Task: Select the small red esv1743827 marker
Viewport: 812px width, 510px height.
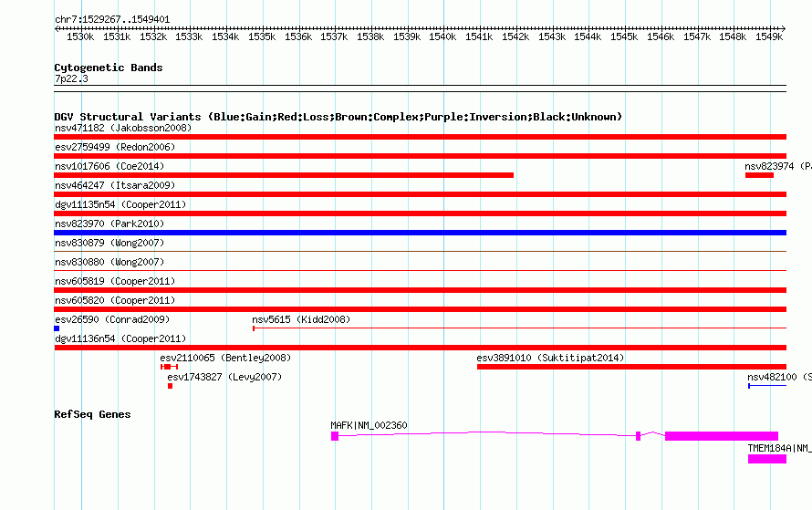Action: tap(170, 386)
